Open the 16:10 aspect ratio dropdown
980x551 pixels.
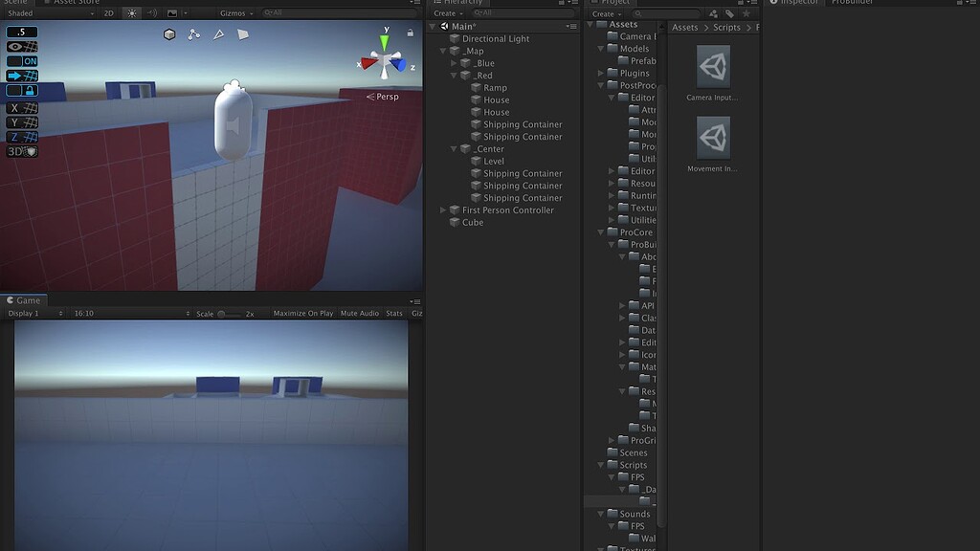[83, 313]
